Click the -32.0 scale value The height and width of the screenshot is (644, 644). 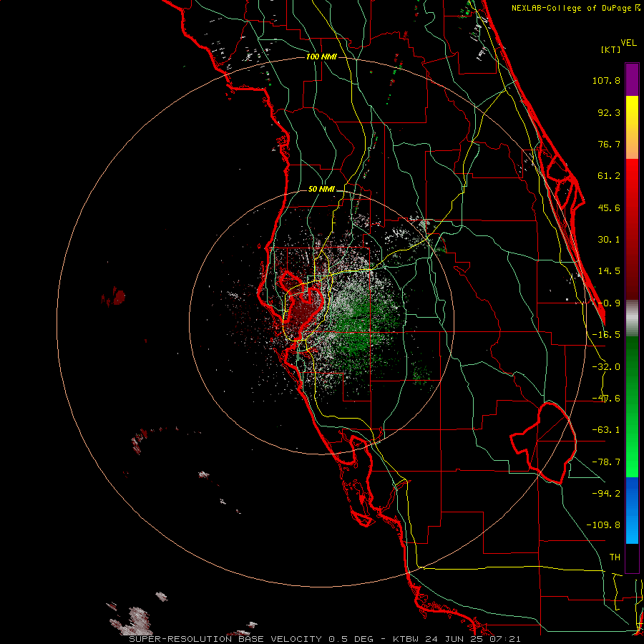pos(606,367)
